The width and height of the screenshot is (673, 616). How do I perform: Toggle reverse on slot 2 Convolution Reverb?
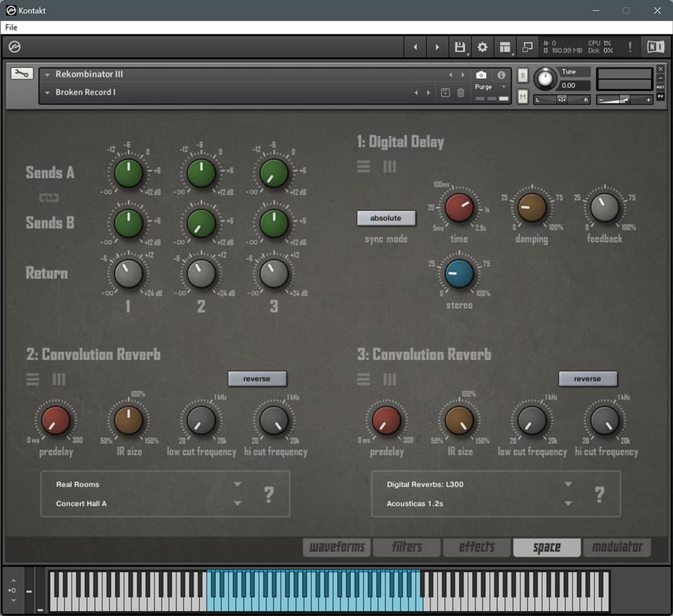pos(256,379)
